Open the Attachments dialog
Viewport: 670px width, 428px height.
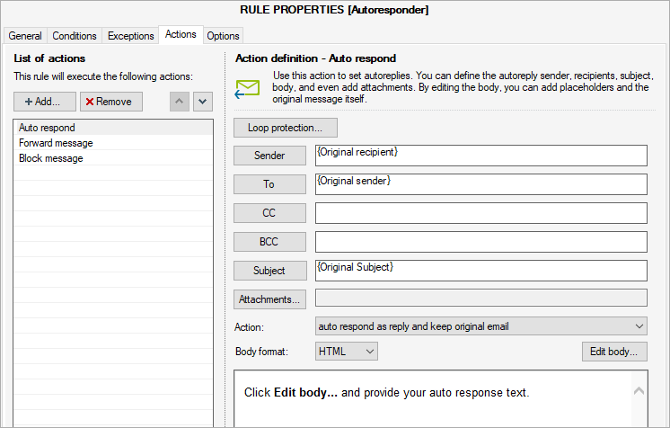tap(270, 299)
